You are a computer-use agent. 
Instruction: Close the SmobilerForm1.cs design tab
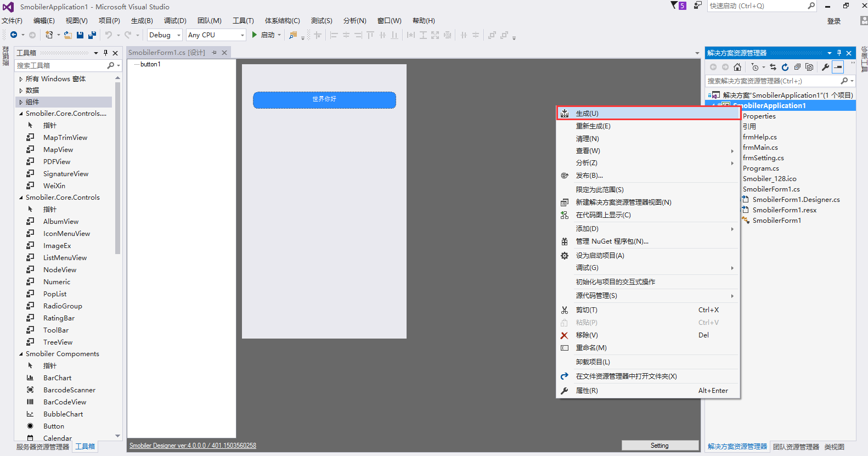(224, 53)
